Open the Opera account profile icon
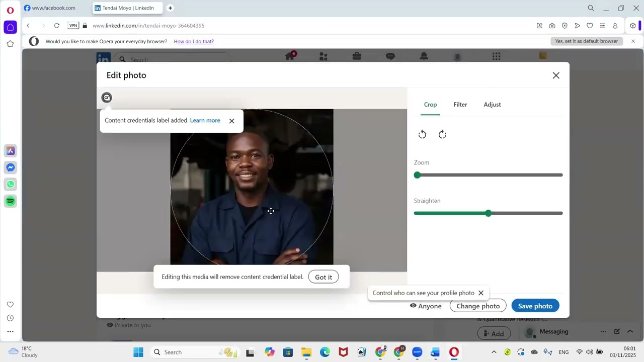Image resolution: width=644 pixels, height=362 pixels. pyautogui.click(x=615, y=26)
